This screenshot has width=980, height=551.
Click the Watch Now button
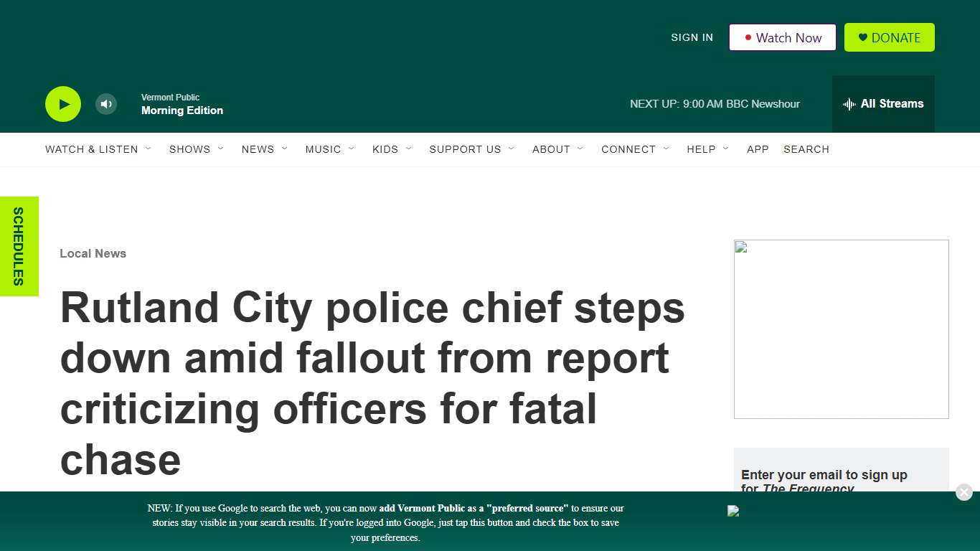pos(782,37)
